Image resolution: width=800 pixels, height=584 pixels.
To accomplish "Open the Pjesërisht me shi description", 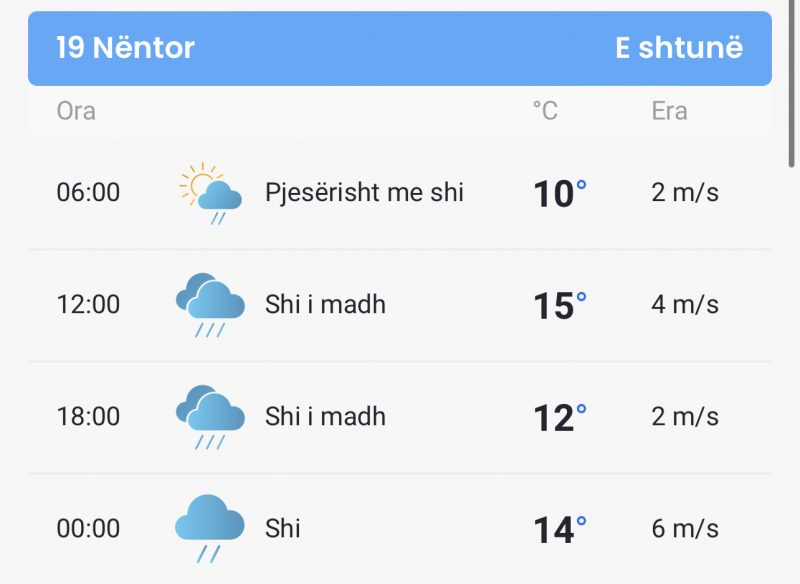I will [364, 193].
